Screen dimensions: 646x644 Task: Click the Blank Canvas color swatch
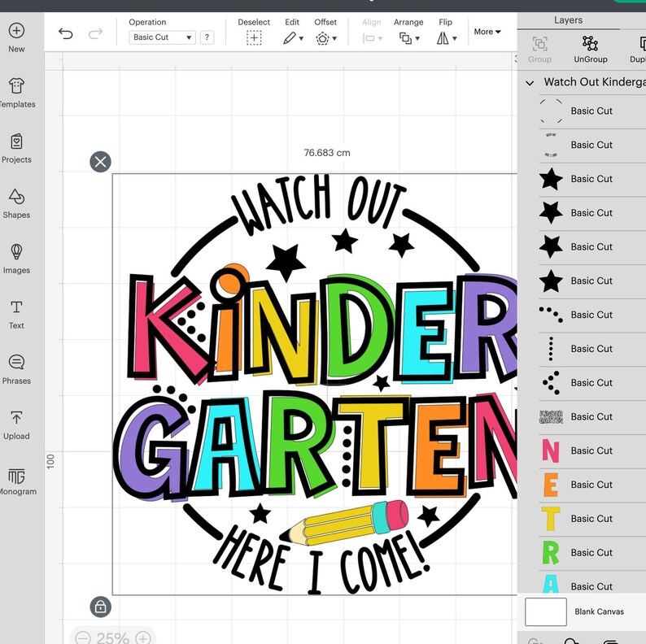[x=545, y=611]
